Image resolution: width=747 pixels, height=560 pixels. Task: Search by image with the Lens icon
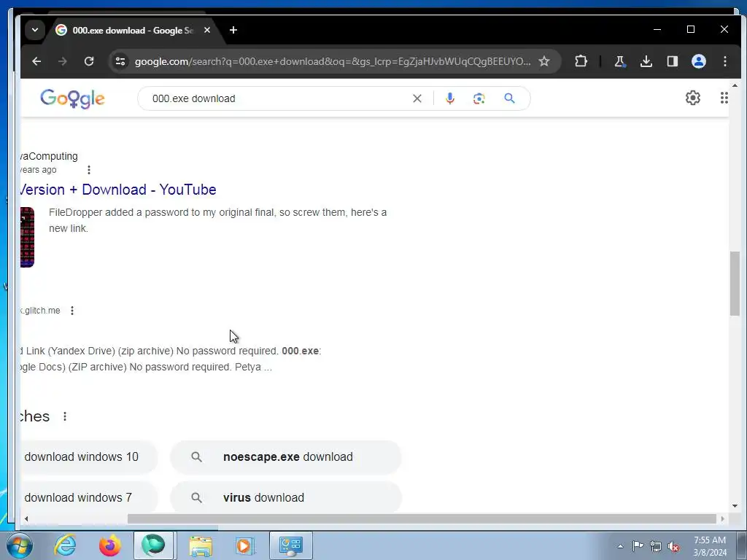point(479,98)
